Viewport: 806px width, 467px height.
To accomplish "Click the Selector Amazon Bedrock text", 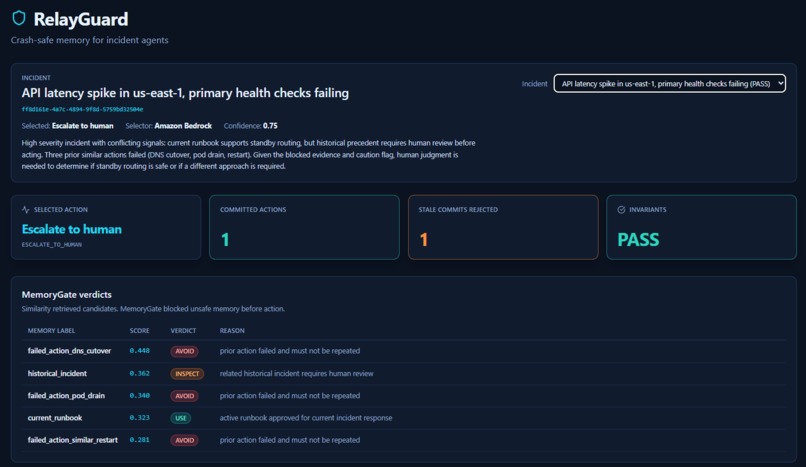I will 168,126.
